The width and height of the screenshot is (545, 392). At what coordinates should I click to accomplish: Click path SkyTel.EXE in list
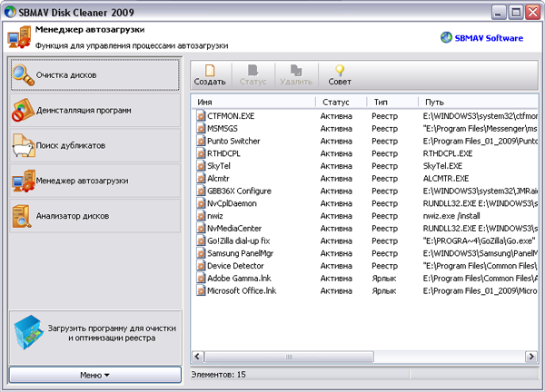[x=442, y=166]
